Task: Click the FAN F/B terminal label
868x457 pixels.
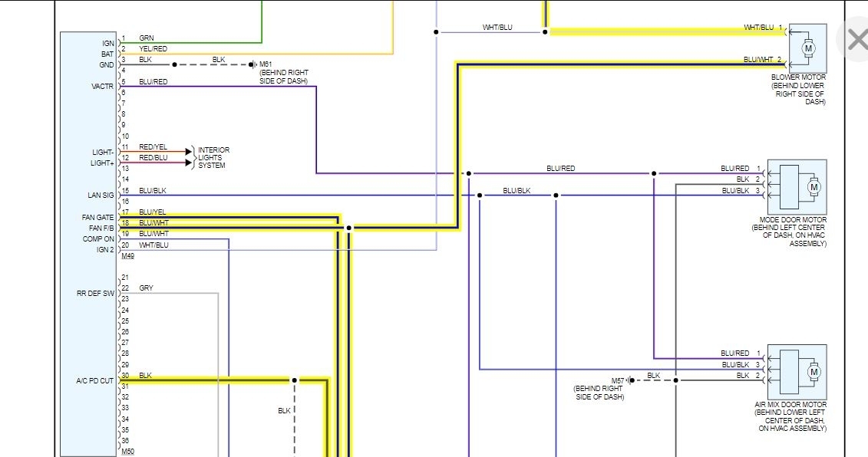Action: tap(101, 228)
